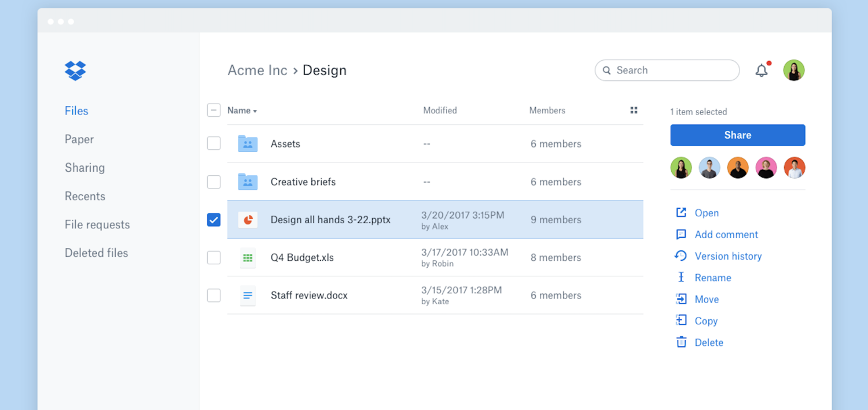The height and width of the screenshot is (410, 868).
Task: Click the Delete trash icon
Action: 681,342
